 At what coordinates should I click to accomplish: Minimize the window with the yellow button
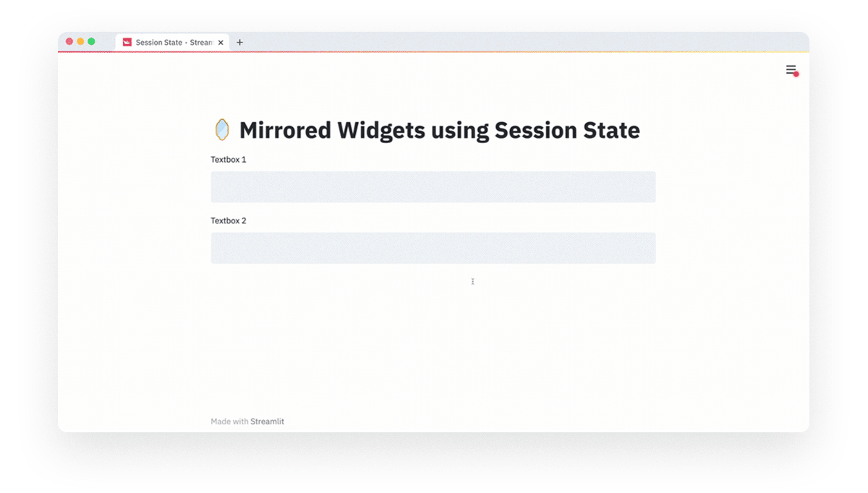click(x=80, y=41)
